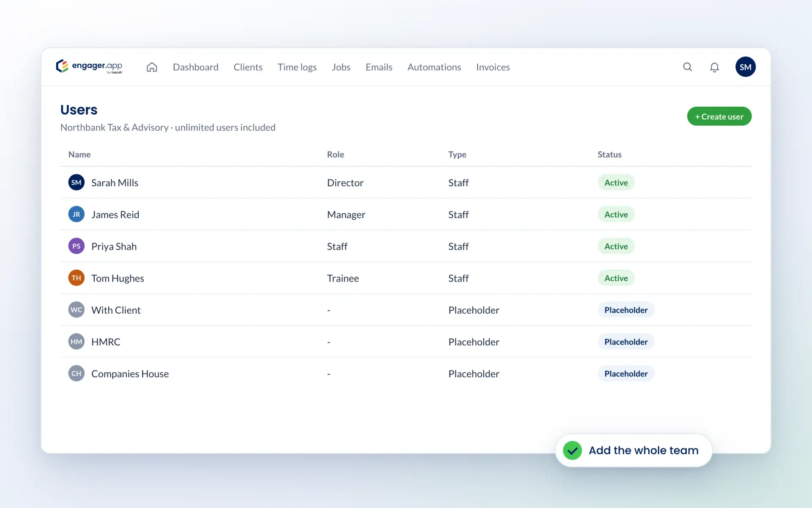Select the James Reid name
The height and width of the screenshot is (508, 812).
click(x=115, y=214)
